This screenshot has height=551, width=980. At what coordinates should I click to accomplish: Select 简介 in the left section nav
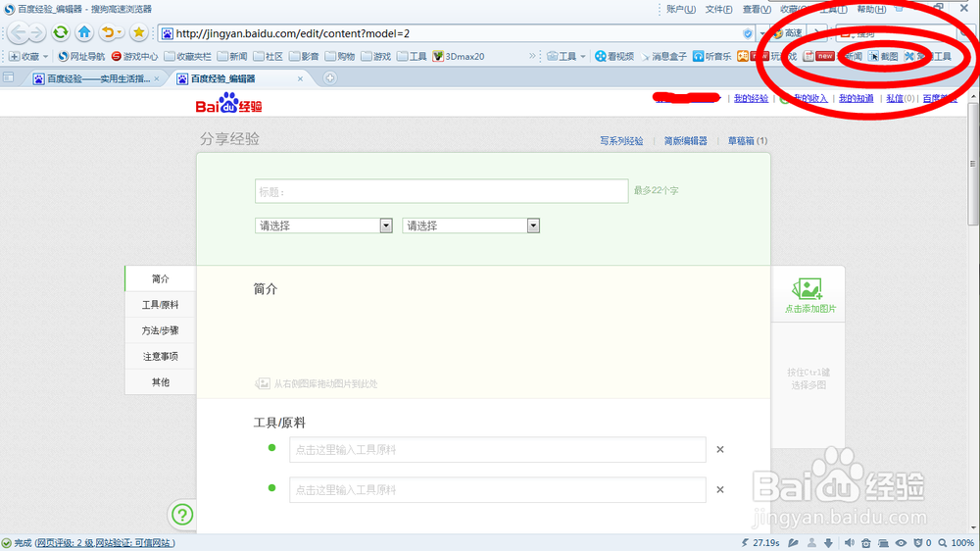[161, 278]
